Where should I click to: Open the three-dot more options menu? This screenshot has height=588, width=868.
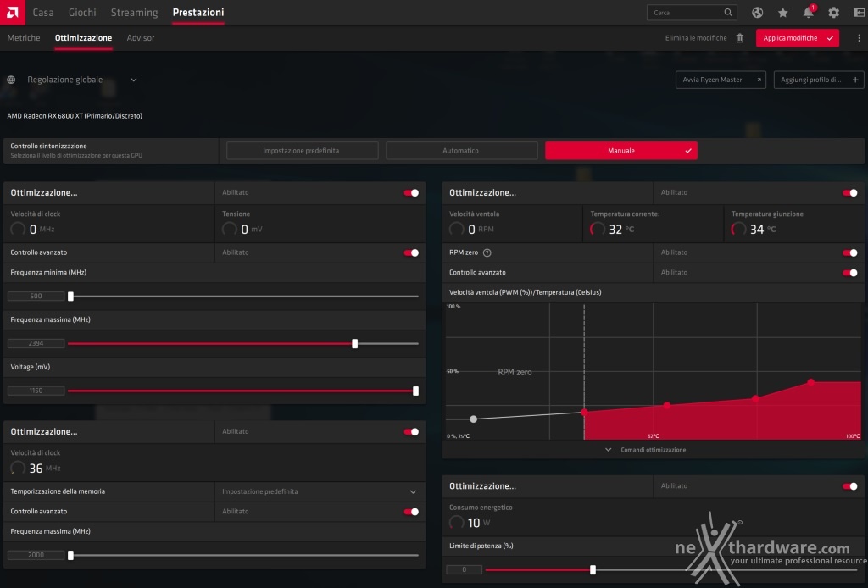859,38
